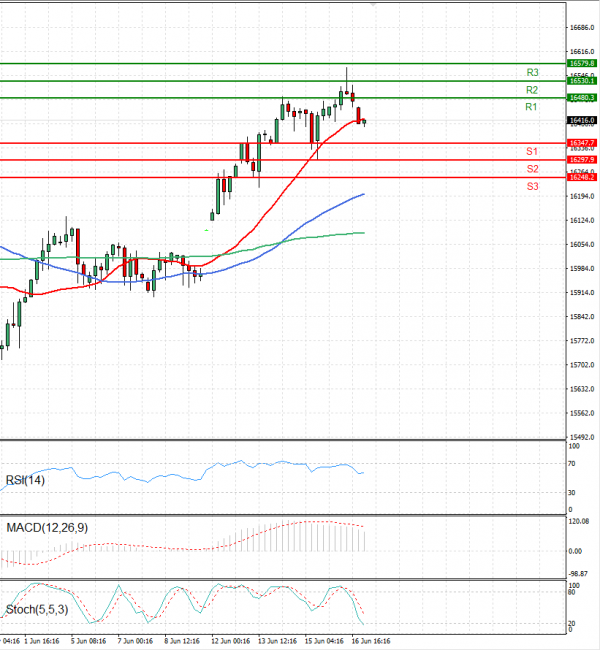The width and height of the screenshot is (600, 650).
Task: Select the 16297.9 red price tag
Action: pos(582,160)
